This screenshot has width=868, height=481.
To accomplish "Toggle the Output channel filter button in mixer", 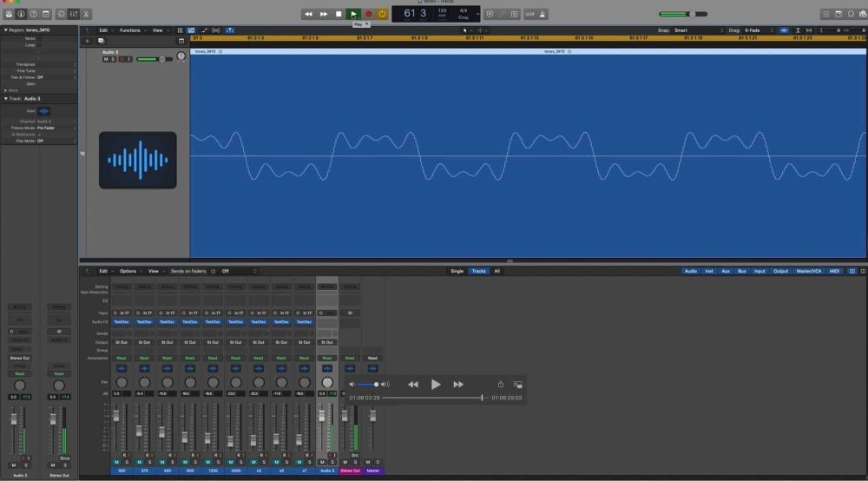I will 780,271.
